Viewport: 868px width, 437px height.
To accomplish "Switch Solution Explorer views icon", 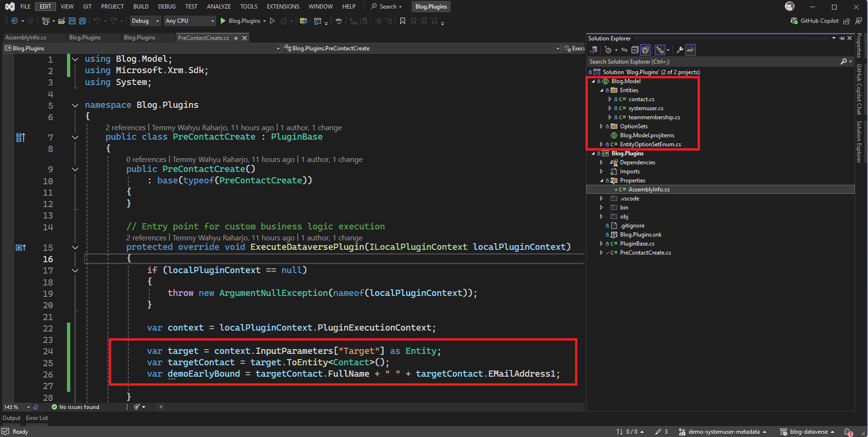I will coord(594,50).
